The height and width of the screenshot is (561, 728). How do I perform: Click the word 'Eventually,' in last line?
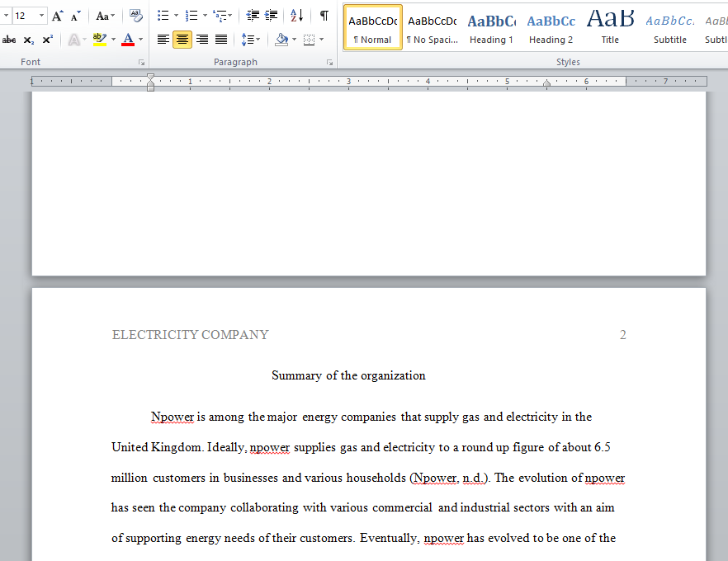390,538
